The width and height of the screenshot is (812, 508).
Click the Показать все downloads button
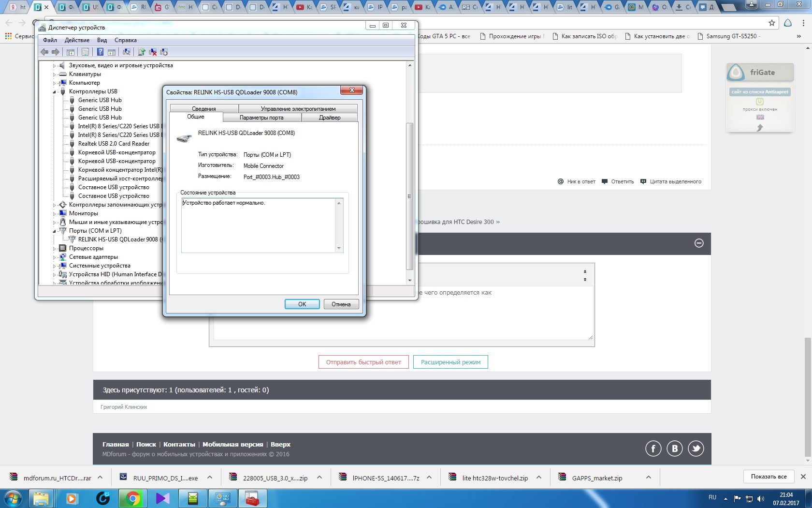[x=768, y=477]
